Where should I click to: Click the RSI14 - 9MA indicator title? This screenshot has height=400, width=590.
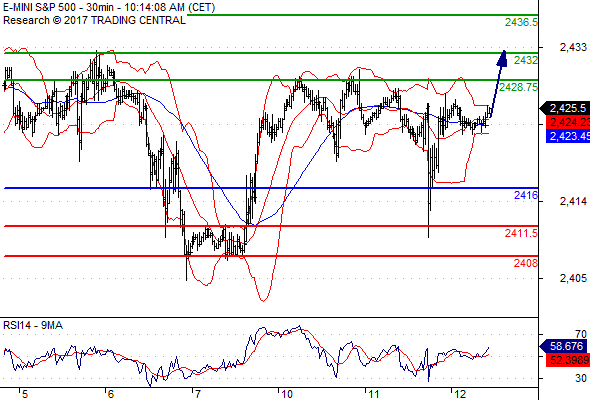[33, 325]
